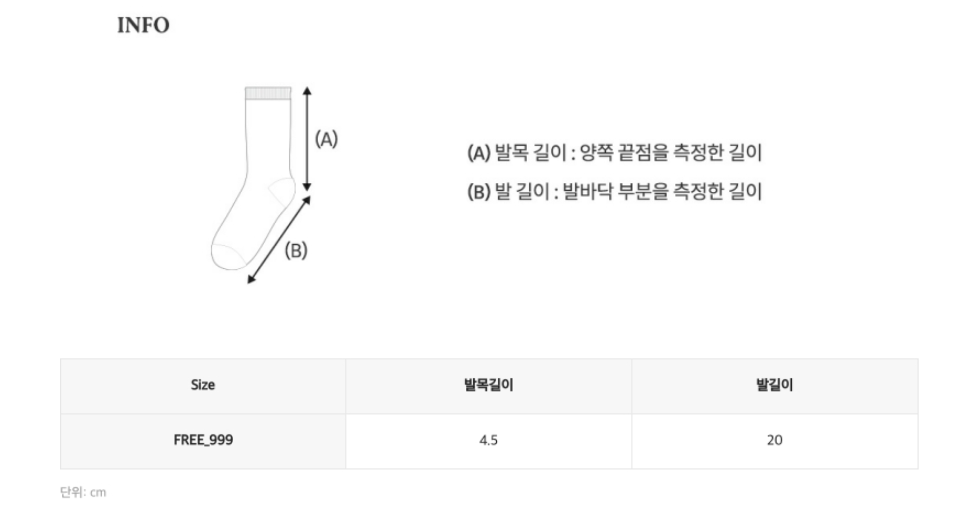This screenshot has height=518, width=980.
Task: Click the 발목길이 column header
Action: click(488, 385)
